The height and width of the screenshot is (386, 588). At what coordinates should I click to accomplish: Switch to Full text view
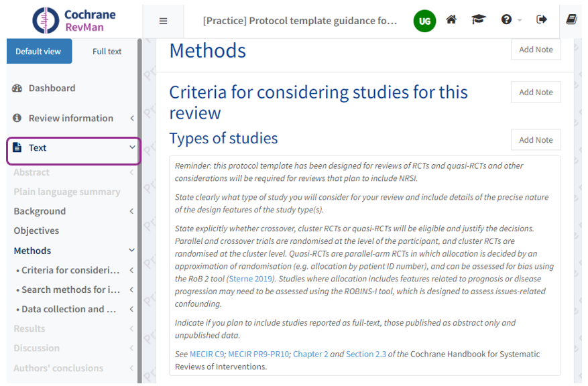[107, 52]
